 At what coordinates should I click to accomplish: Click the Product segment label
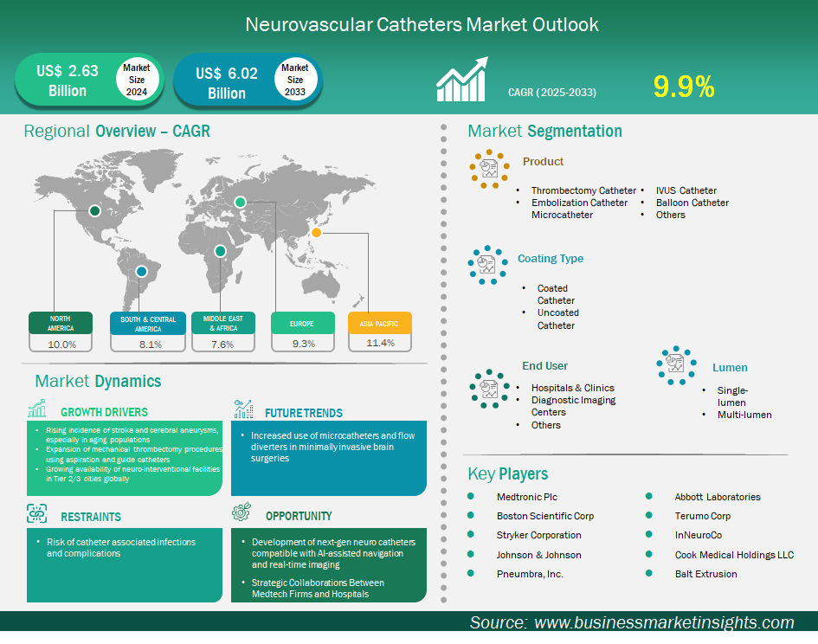543,161
